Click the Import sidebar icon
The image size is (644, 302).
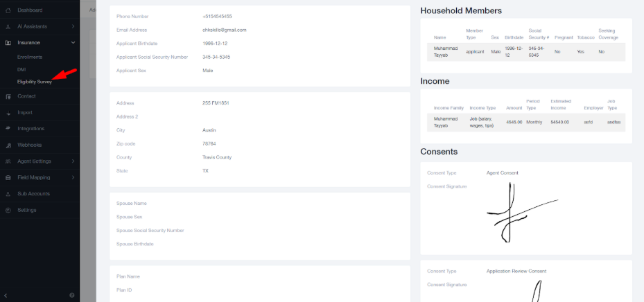click(8, 113)
